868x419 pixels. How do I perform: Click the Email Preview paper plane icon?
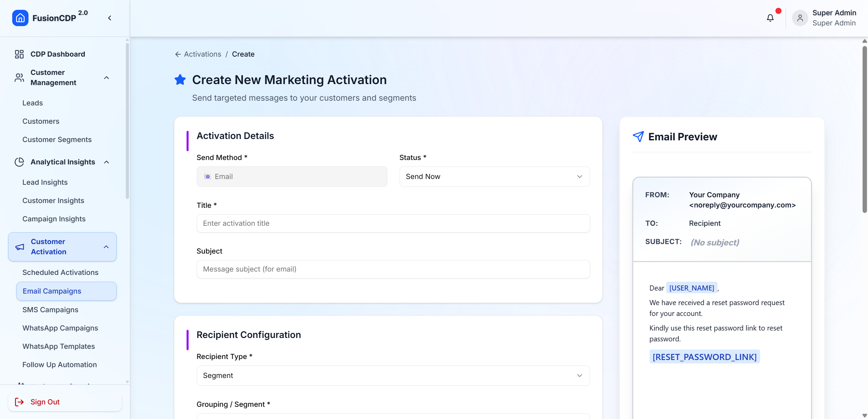[x=638, y=137]
